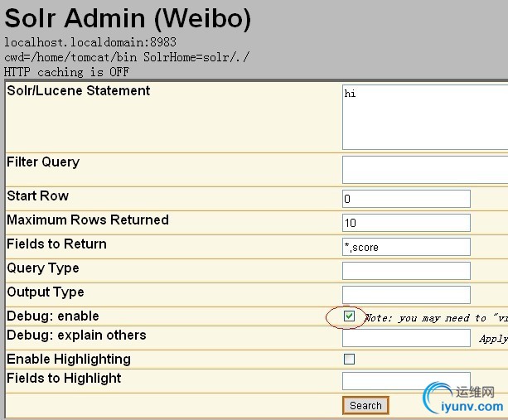This screenshot has width=508, height=420.
Task: Click the Solr/Lucene Statement label
Action: pos(79,90)
